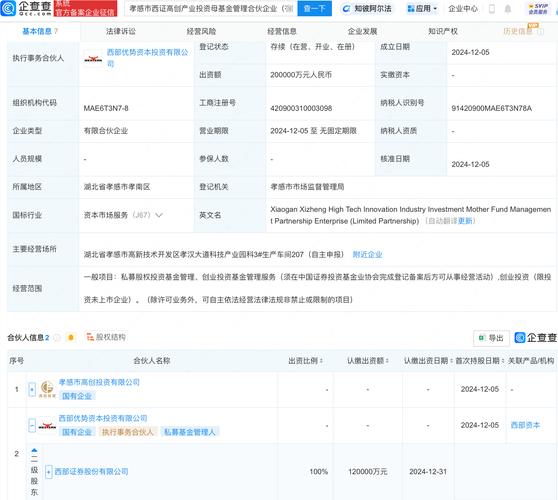558x500 pixels.
Task: Open the 股权结构 chart
Action: (106, 337)
